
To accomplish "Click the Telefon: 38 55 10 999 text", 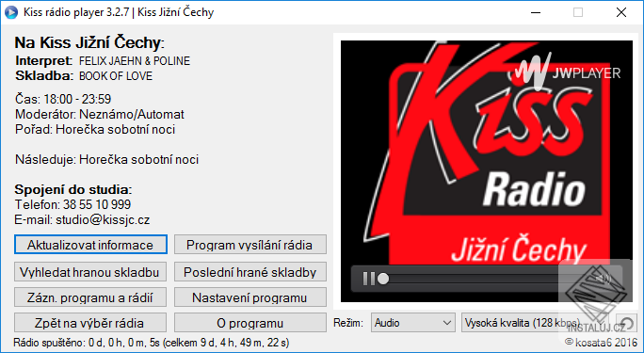I will (72, 204).
